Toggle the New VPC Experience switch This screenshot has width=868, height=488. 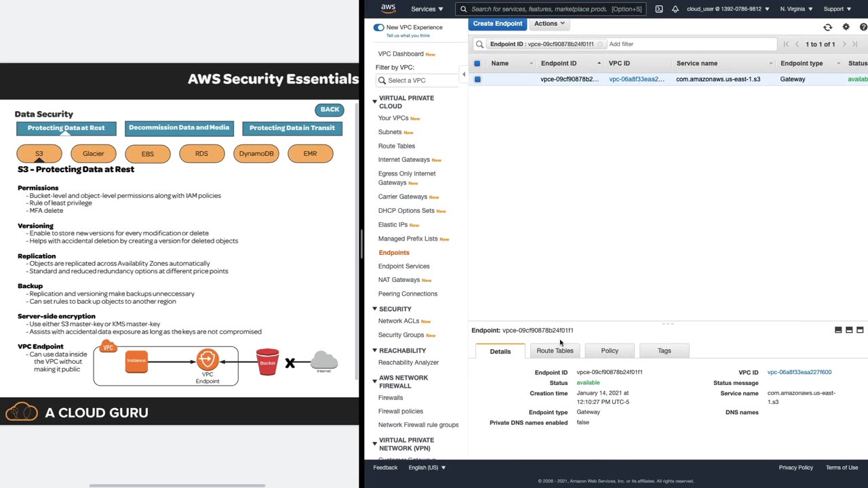click(x=378, y=28)
